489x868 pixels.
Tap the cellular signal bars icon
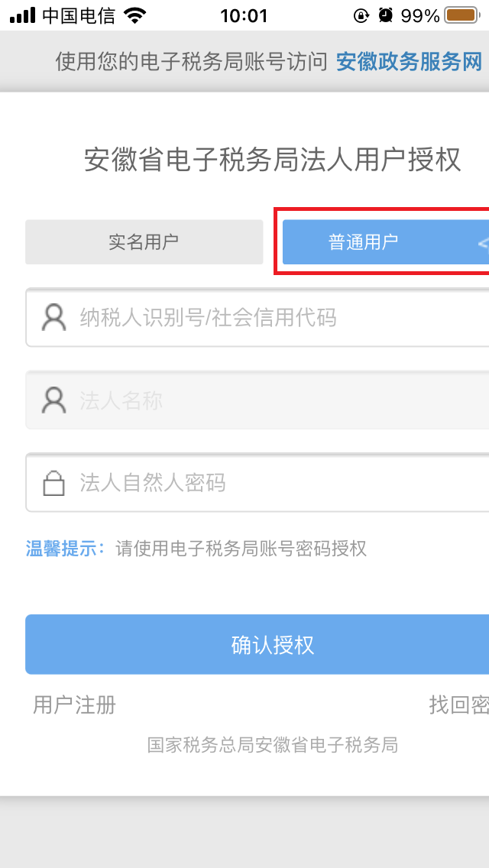pyautogui.click(x=22, y=15)
